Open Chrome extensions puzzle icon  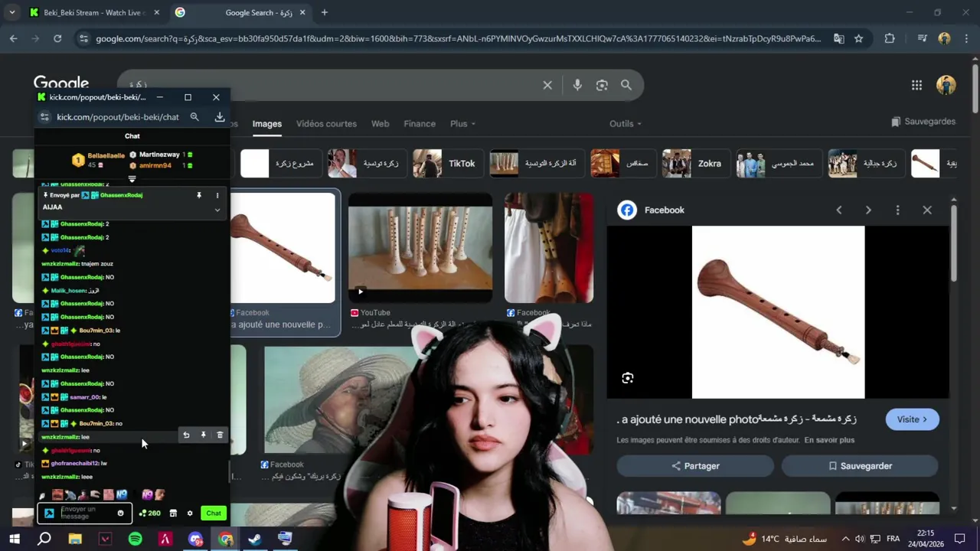pos(890,38)
